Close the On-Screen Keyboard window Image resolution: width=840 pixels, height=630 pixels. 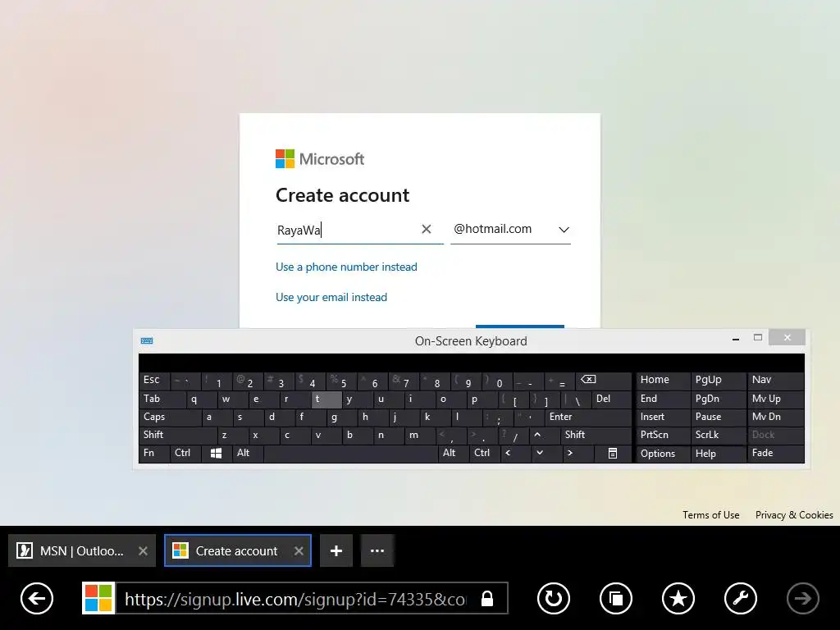pos(787,337)
